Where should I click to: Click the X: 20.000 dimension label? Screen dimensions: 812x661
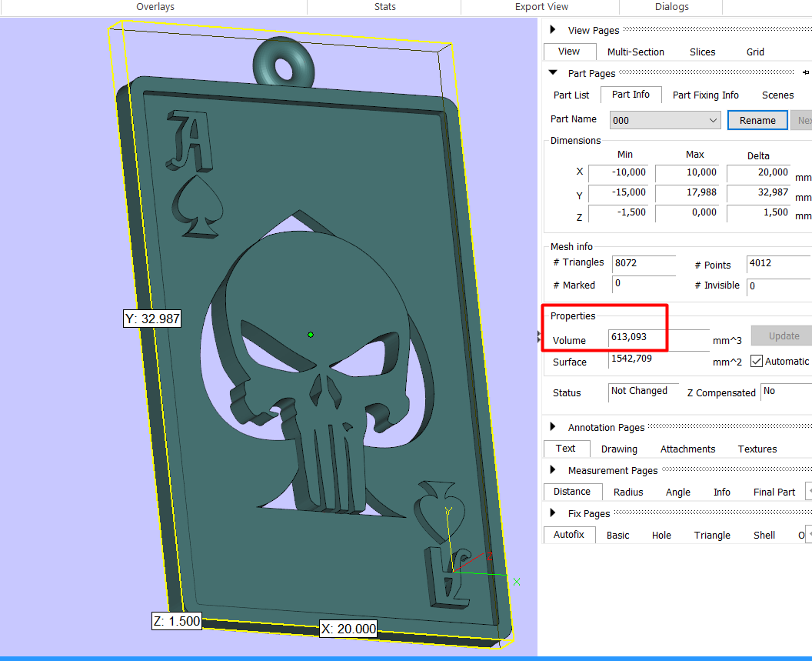click(x=348, y=629)
